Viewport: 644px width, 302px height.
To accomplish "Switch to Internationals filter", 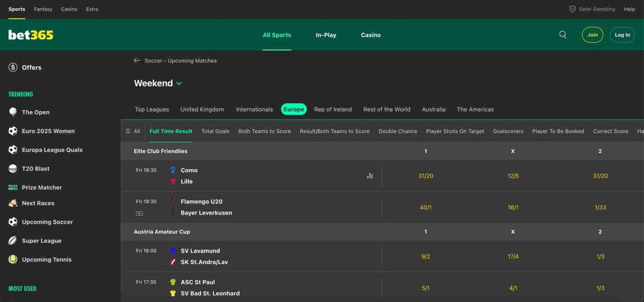I will 254,109.
